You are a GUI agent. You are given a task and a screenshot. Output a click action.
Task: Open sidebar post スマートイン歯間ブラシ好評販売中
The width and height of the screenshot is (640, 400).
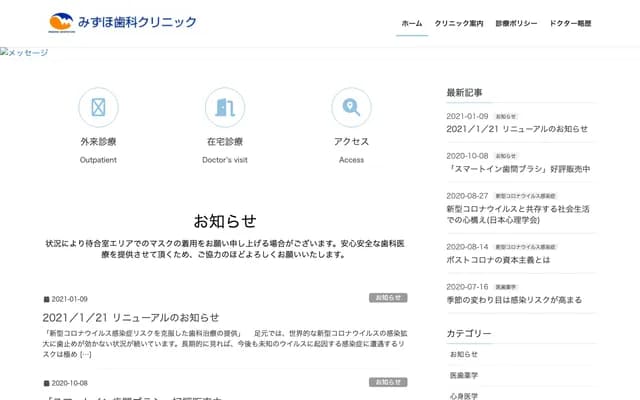pyautogui.click(x=518, y=169)
